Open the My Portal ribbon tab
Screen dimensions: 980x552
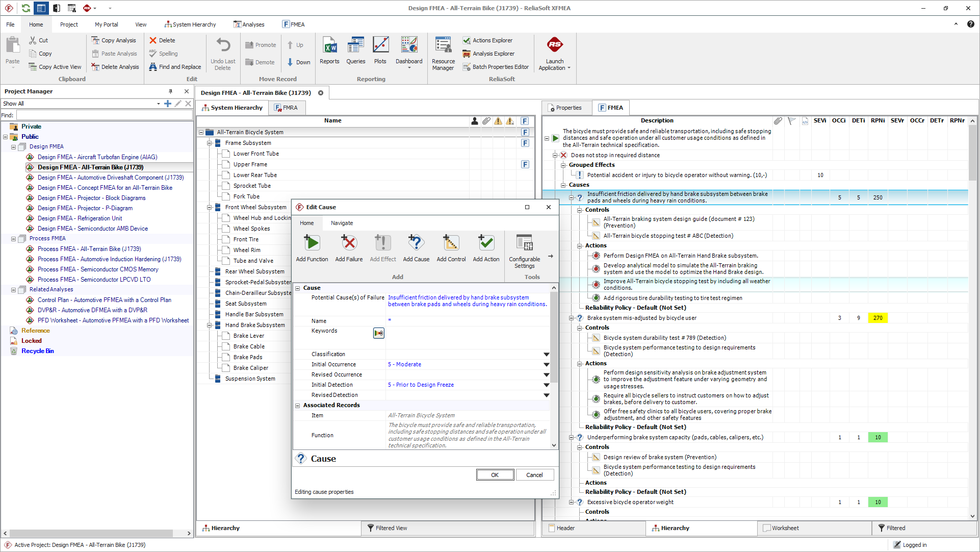pos(106,24)
